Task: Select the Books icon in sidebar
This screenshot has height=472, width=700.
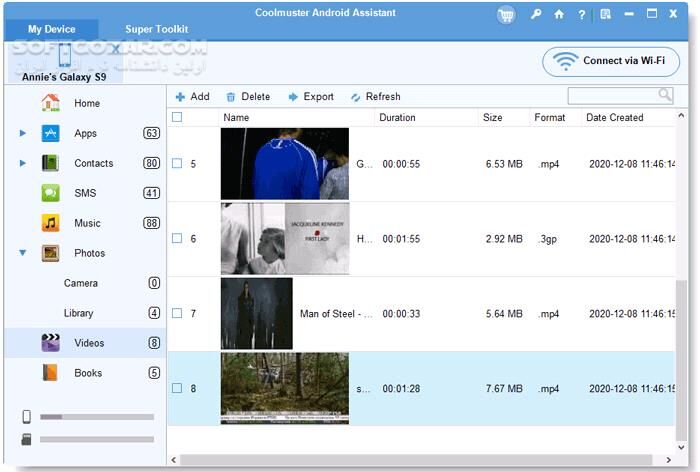Action: pyautogui.click(x=50, y=373)
